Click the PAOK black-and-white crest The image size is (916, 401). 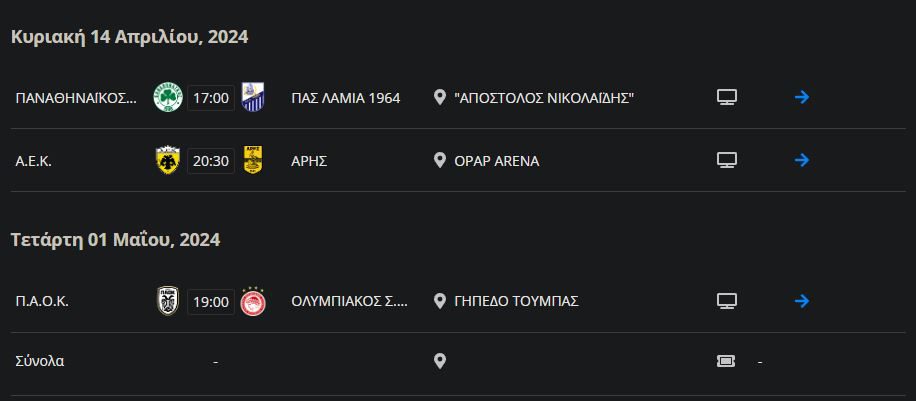167,301
